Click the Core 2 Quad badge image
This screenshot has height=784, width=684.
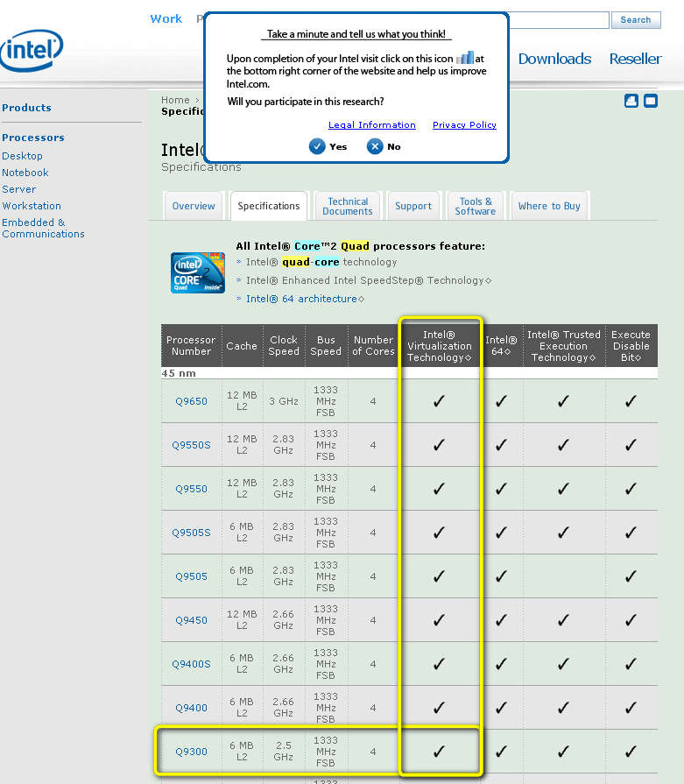(198, 272)
